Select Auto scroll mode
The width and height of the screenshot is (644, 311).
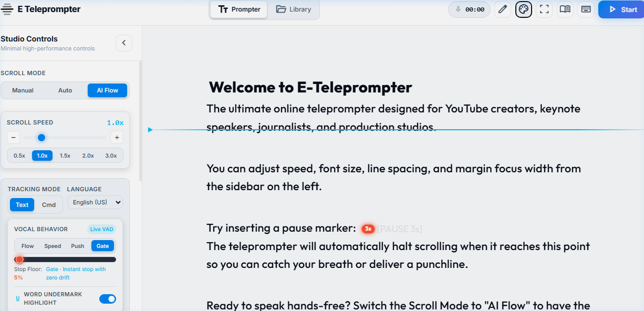coord(65,90)
